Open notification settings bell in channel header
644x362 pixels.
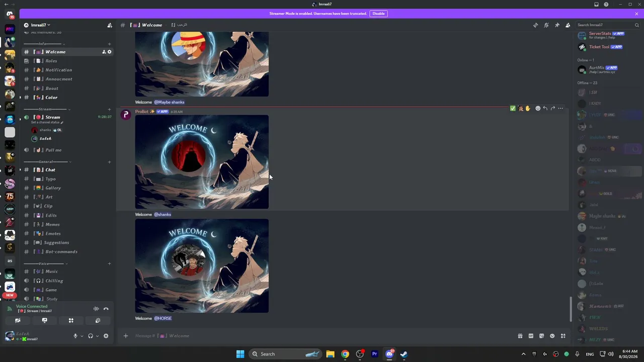(x=546, y=25)
